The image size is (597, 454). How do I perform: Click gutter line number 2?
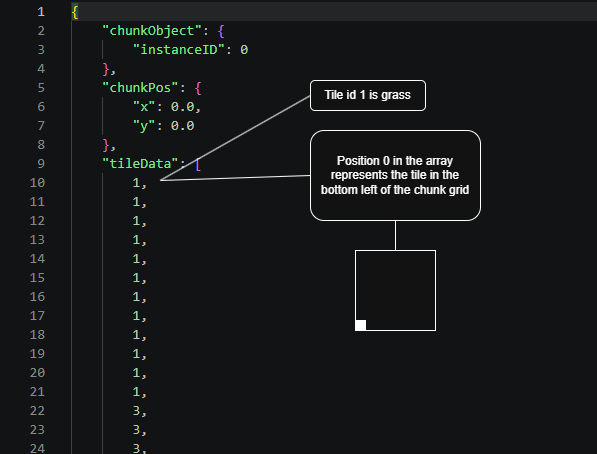click(x=41, y=31)
